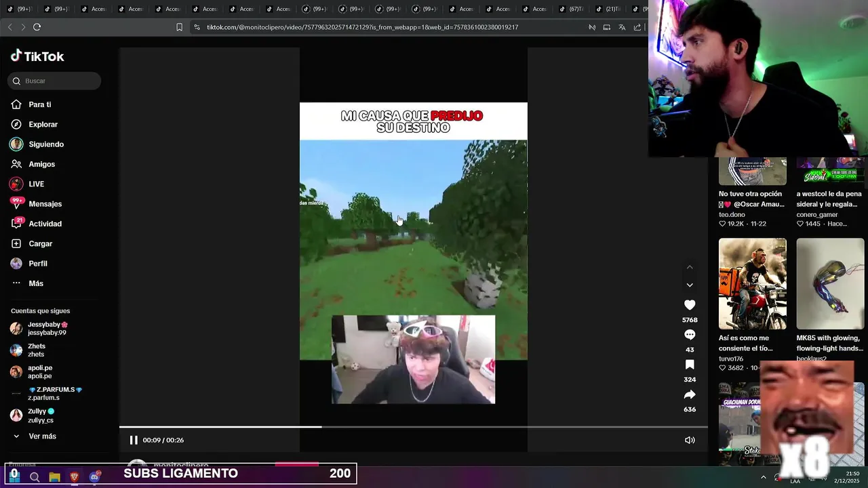868x488 pixels.
Task: Click the Buscar search field
Action: pyautogui.click(x=54, y=81)
